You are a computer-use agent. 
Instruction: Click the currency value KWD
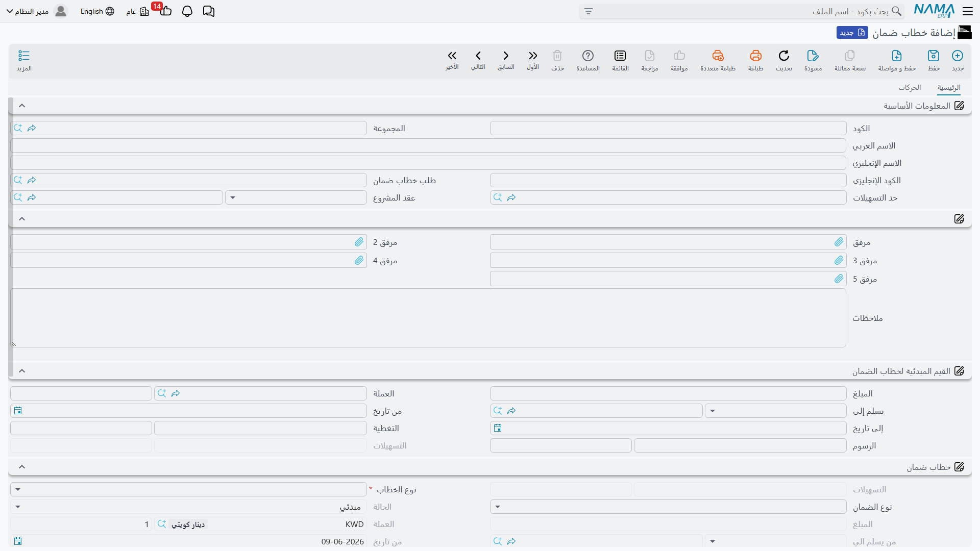pyautogui.click(x=354, y=524)
